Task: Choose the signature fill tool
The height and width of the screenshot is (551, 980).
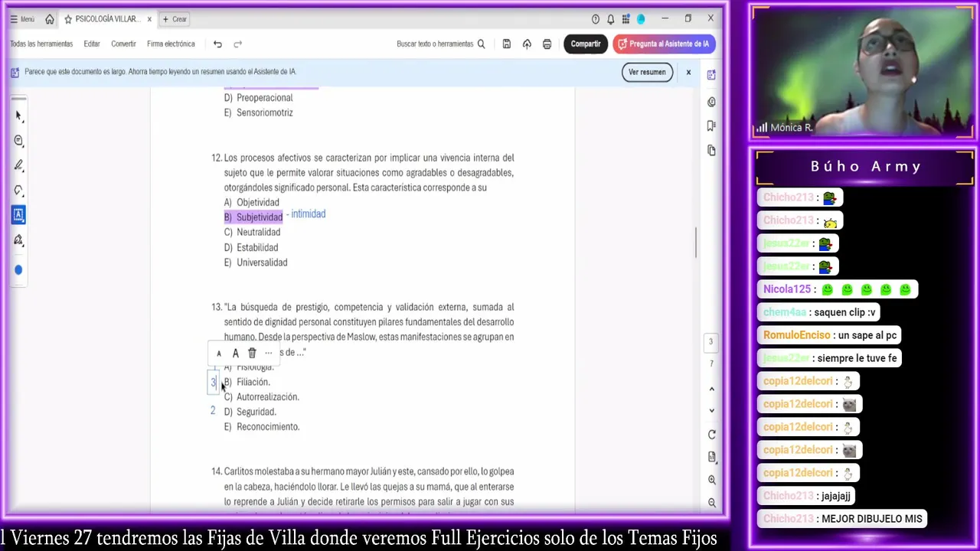Action: point(18,240)
